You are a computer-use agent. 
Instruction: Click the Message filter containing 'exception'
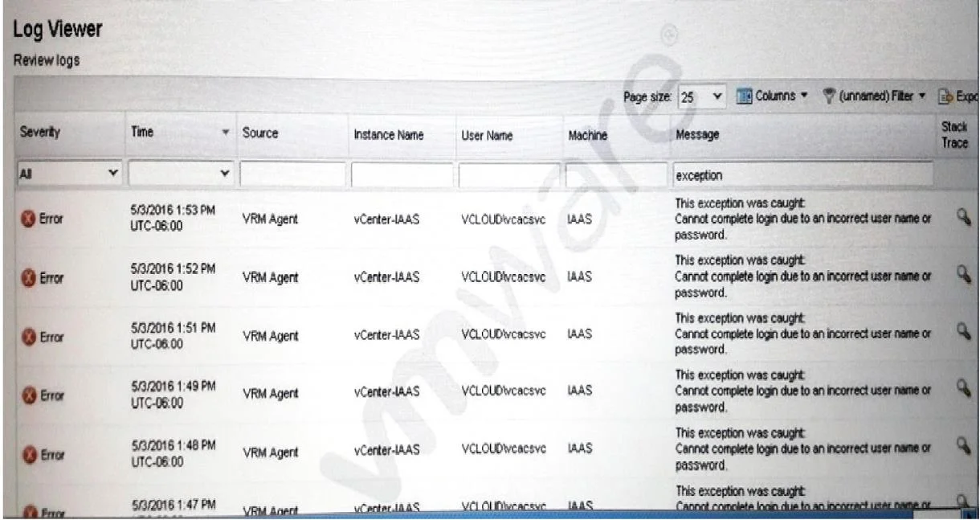tap(803, 174)
